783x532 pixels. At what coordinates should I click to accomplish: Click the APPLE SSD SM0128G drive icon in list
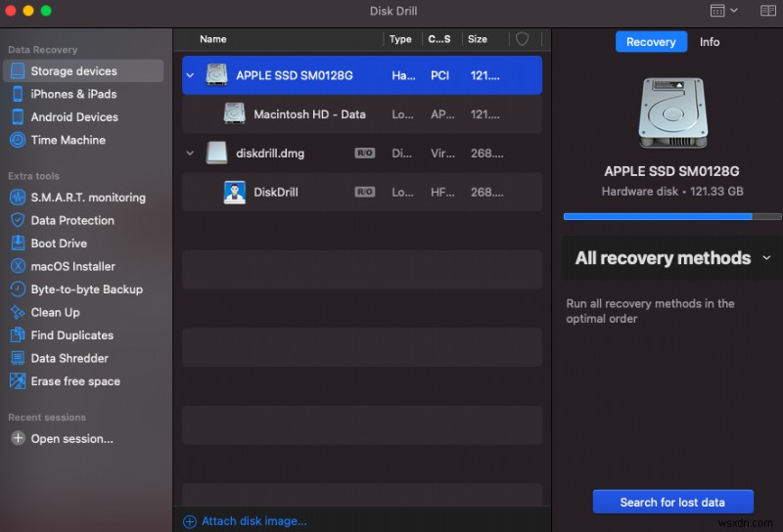point(216,75)
